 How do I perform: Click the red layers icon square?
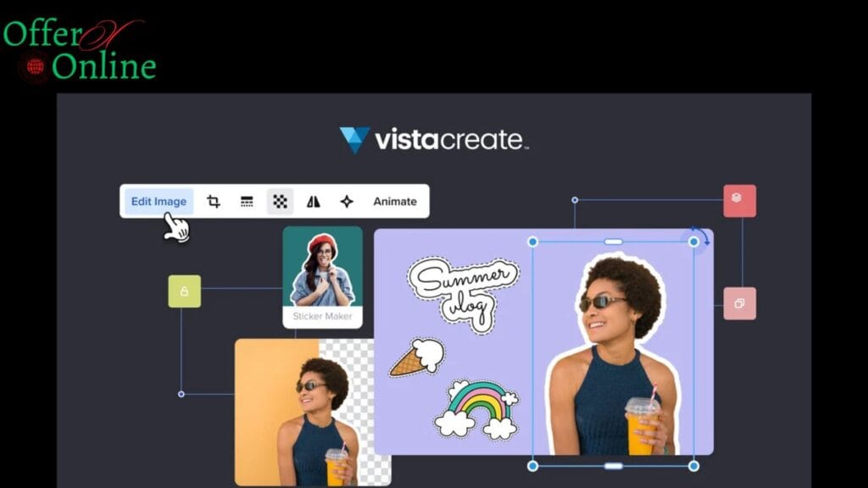click(739, 200)
